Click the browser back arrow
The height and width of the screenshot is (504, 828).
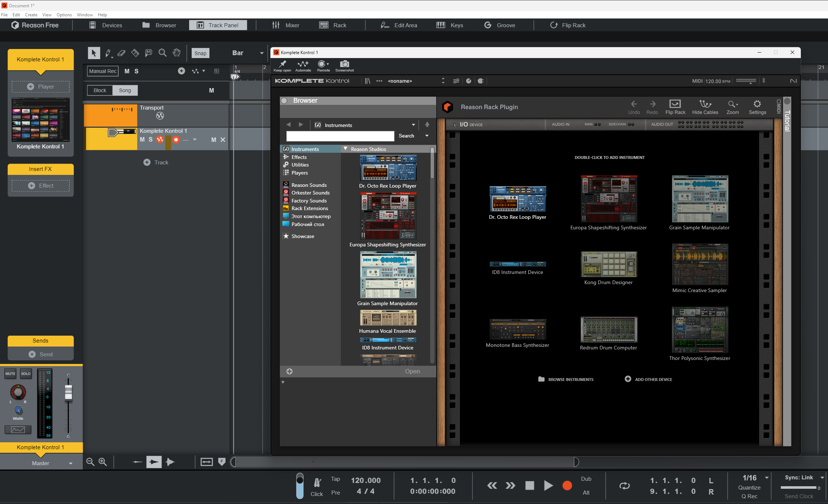289,124
